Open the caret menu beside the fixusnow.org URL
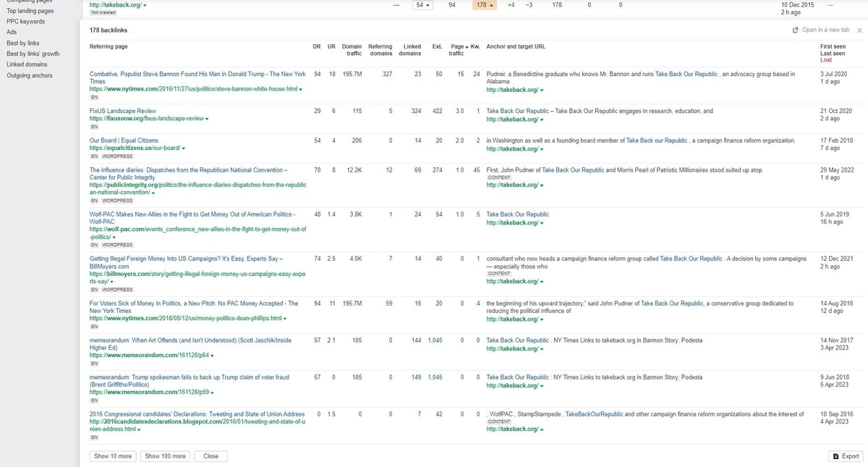The height and width of the screenshot is (467, 868). [x=207, y=119]
